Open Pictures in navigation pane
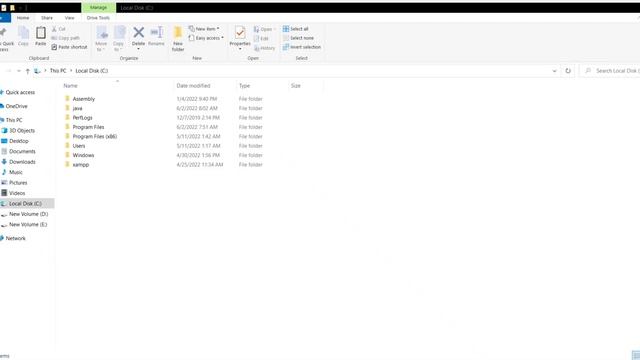This screenshot has width=640, height=360. pos(18,183)
